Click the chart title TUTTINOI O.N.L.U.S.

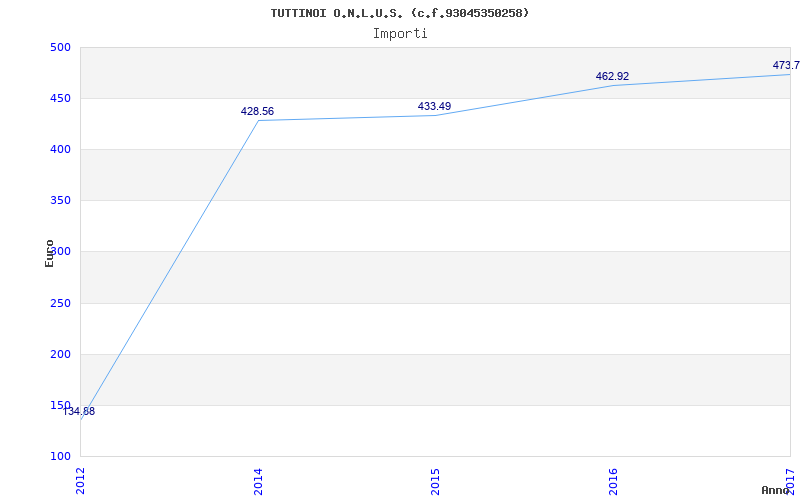pyautogui.click(x=400, y=13)
